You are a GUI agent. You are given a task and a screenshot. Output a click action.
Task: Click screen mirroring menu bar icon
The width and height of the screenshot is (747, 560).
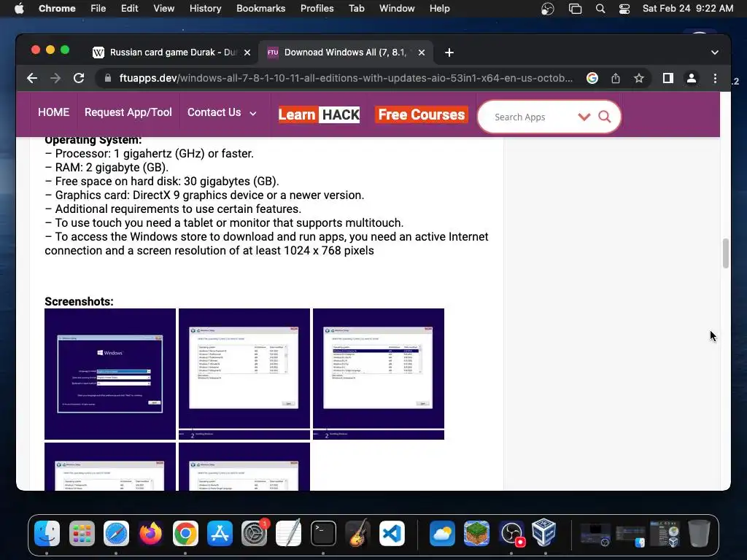coord(576,9)
